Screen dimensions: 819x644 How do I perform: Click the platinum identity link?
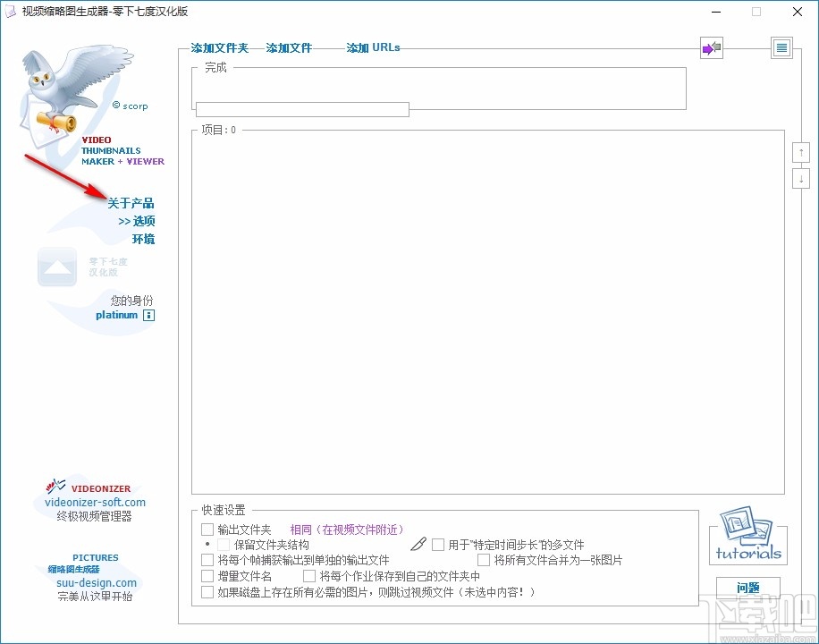pyautogui.click(x=116, y=315)
